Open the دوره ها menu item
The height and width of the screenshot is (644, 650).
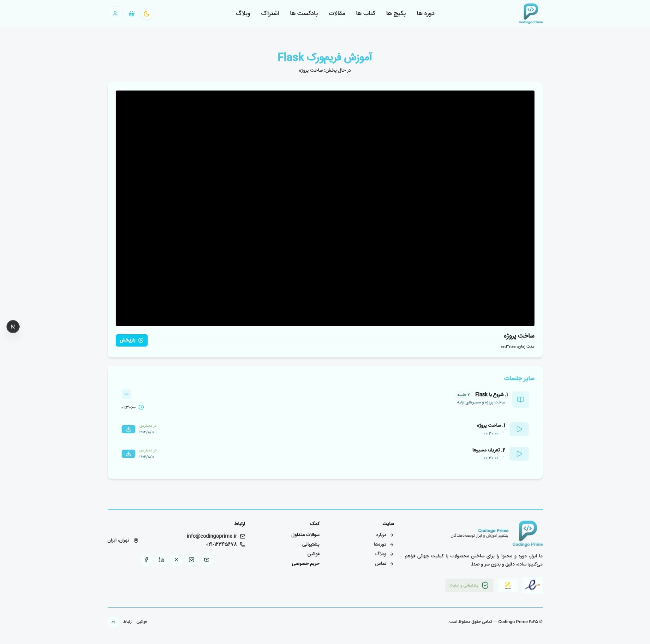click(x=425, y=13)
